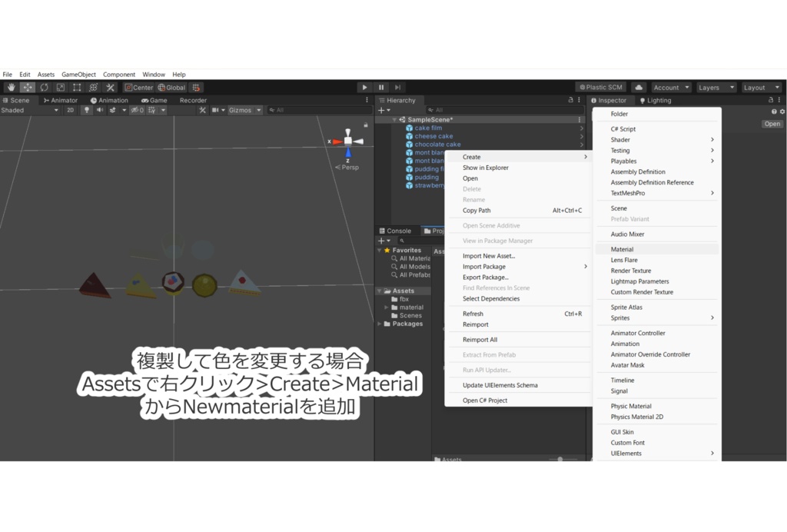Choose Folder in Create submenu
787x532 pixels.
657,114
